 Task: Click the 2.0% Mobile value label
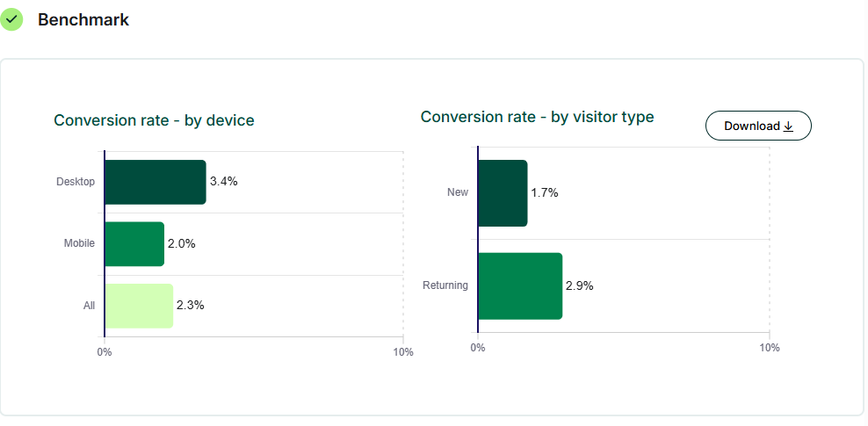point(182,243)
